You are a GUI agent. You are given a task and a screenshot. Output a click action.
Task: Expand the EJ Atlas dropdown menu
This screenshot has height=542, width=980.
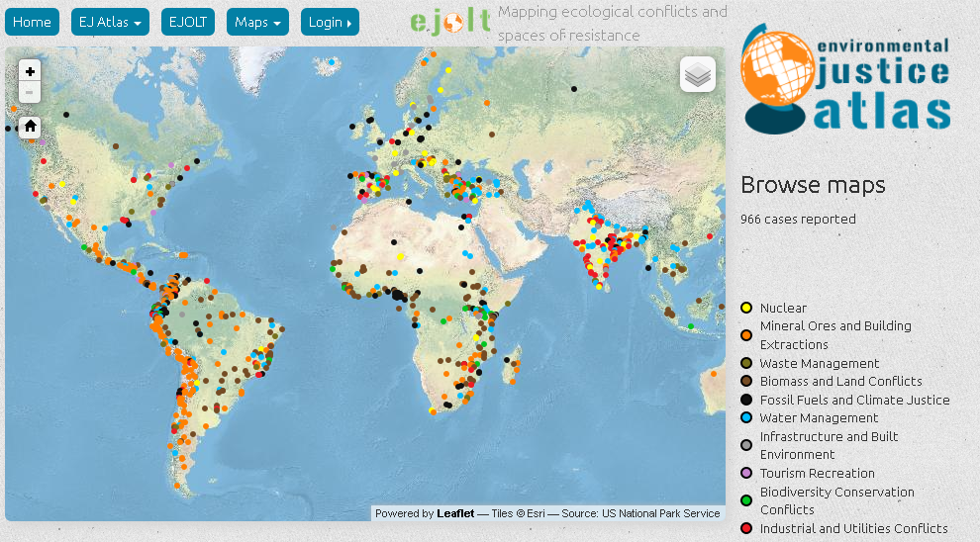[x=110, y=22]
